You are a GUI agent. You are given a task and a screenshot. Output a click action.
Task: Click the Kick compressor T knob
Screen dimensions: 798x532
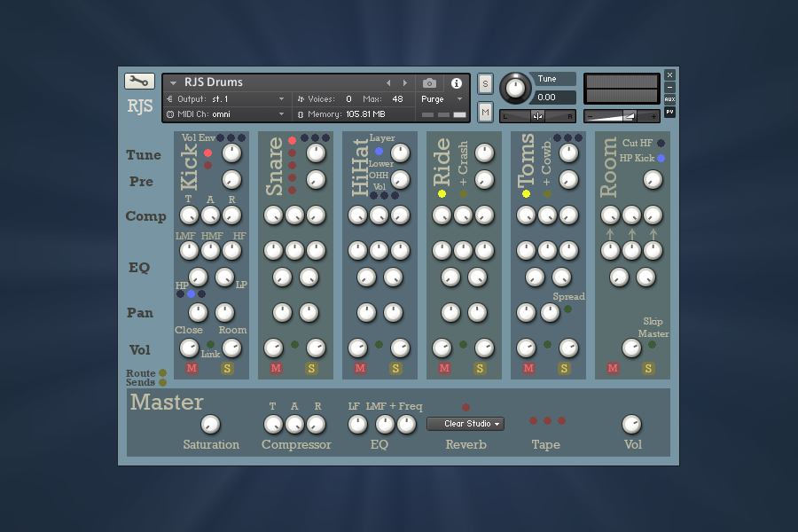click(189, 215)
